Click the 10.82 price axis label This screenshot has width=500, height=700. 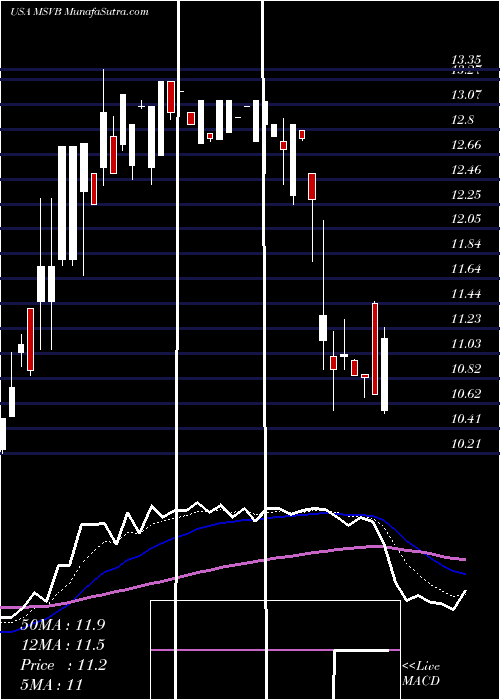466,369
